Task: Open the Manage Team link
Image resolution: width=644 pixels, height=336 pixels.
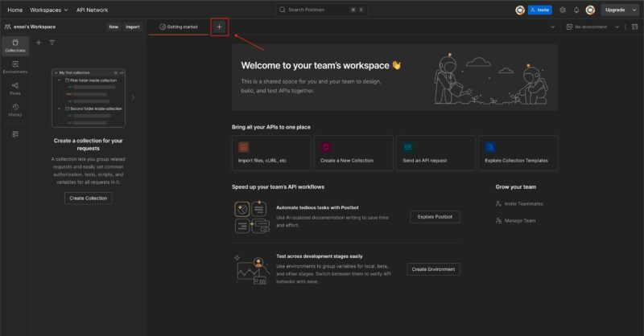Action: tap(515, 221)
